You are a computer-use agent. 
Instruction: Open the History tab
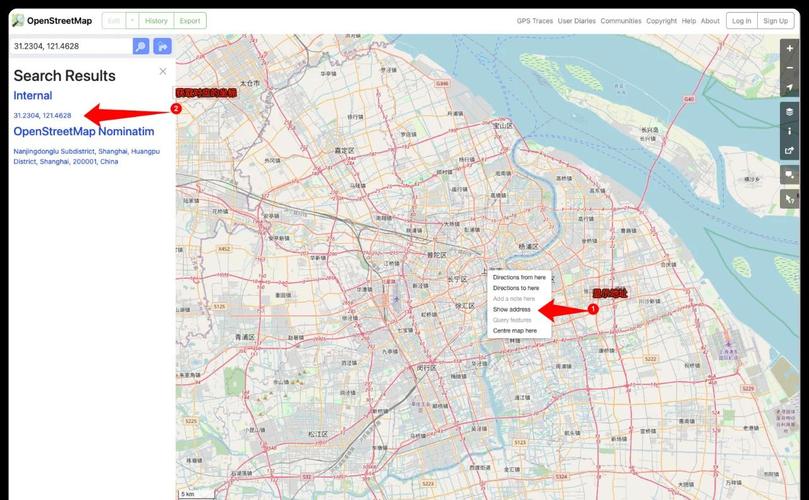[x=156, y=20]
